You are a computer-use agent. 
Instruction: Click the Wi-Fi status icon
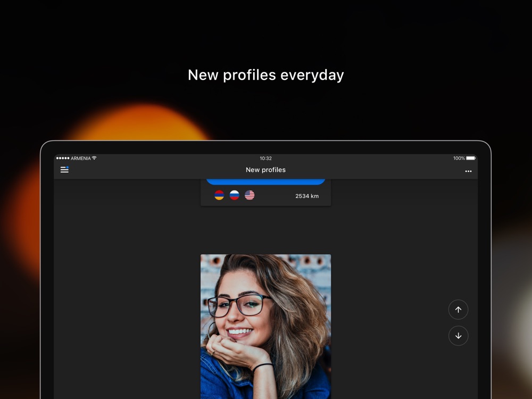(x=94, y=158)
